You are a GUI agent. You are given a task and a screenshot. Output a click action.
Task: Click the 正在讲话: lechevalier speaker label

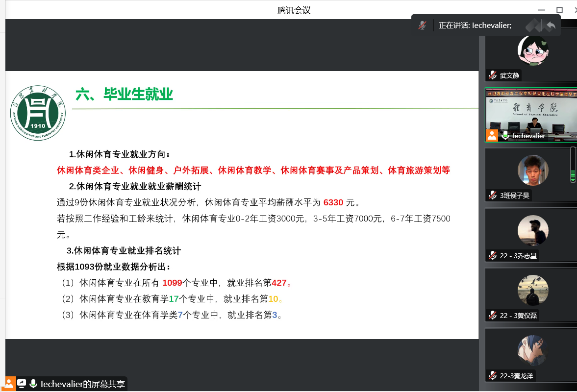click(x=475, y=25)
